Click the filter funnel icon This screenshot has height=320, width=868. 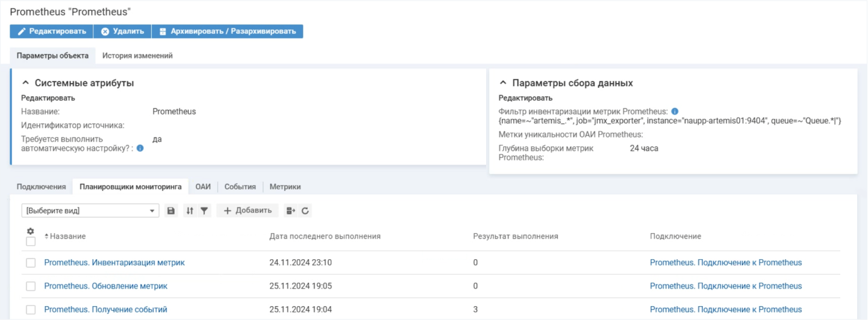pyautogui.click(x=204, y=211)
